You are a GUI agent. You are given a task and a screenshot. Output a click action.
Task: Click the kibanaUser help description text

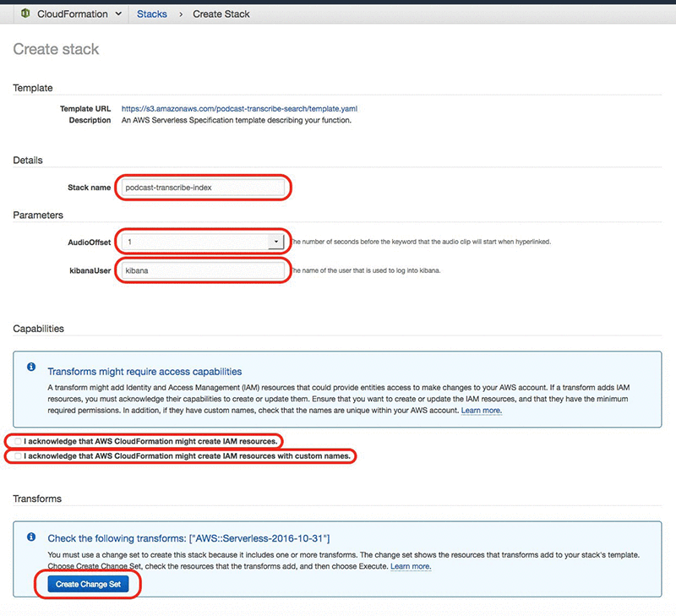pyautogui.click(x=366, y=270)
